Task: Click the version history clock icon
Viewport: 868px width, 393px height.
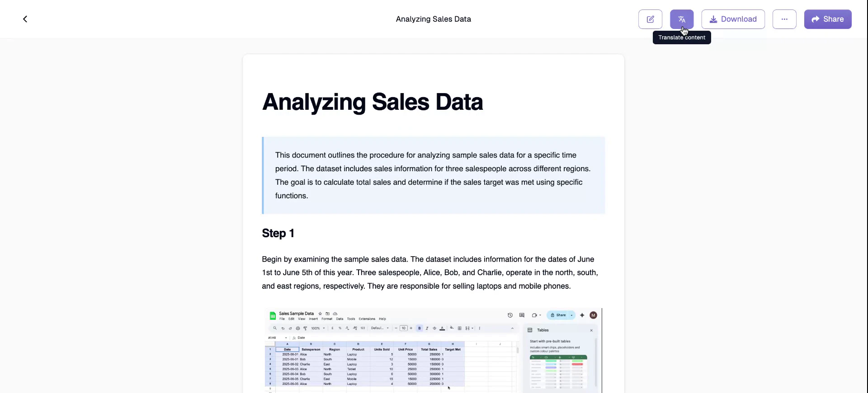Action: click(x=509, y=315)
